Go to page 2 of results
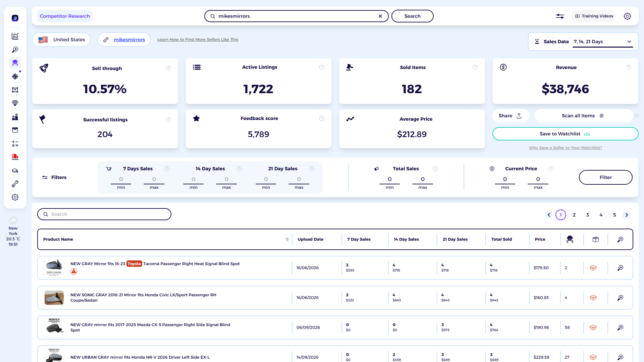The image size is (644, 362). [x=574, y=215]
